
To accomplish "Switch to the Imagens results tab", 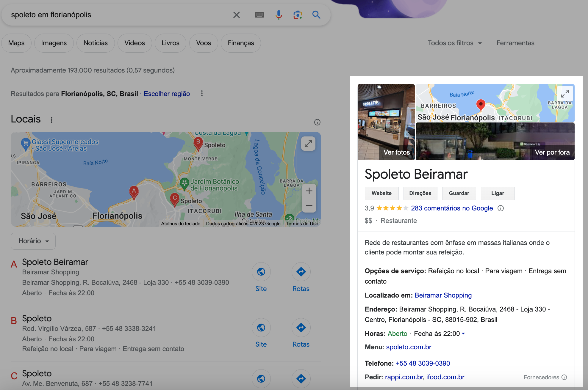I will coord(54,43).
